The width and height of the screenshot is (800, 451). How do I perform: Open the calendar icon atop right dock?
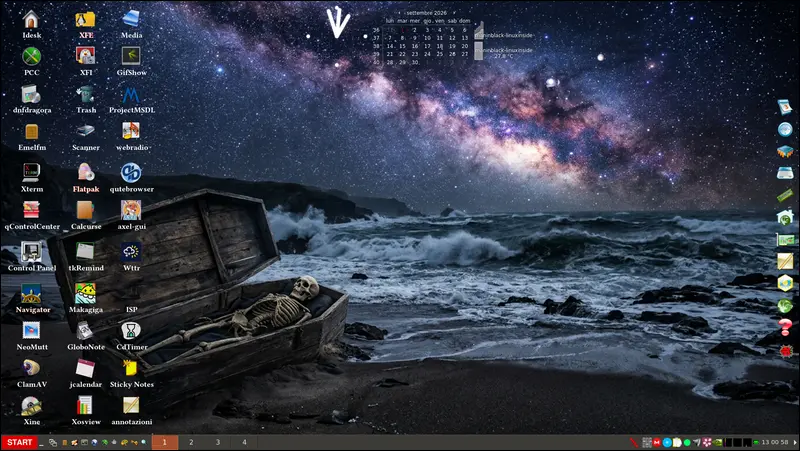[785, 107]
